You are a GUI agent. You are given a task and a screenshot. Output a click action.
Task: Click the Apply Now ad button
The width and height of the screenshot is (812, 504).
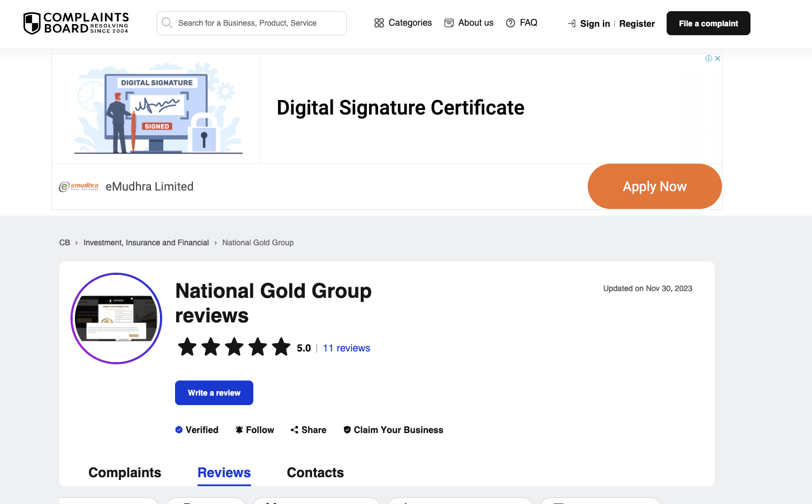coord(655,187)
